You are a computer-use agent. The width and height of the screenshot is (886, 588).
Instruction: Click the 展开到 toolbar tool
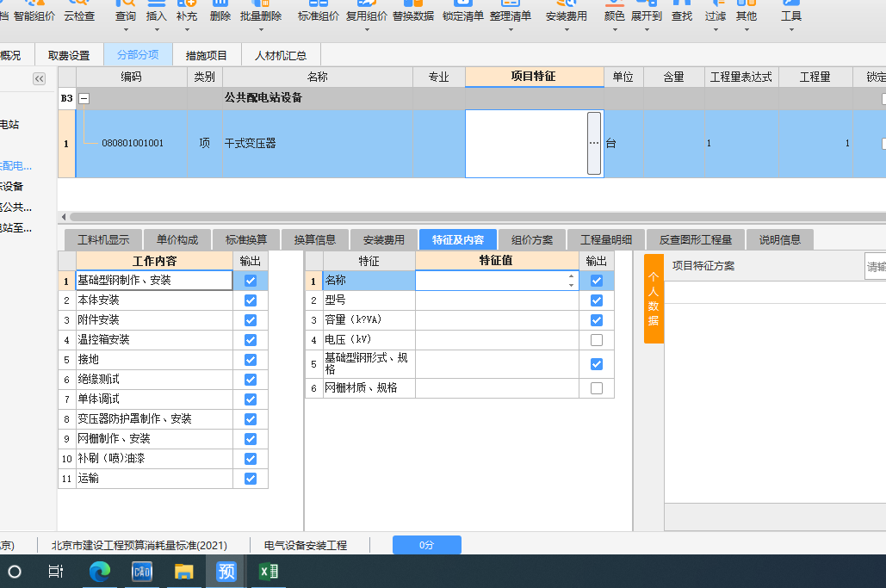click(x=647, y=15)
